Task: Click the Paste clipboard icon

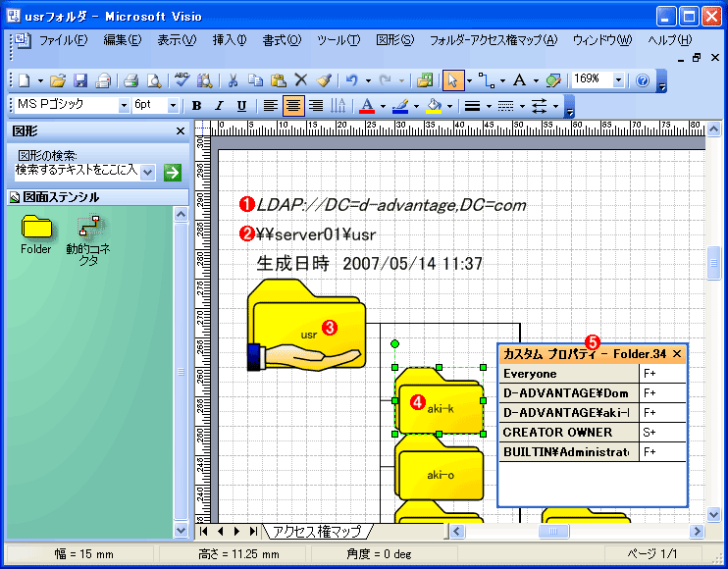Action: (x=278, y=80)
